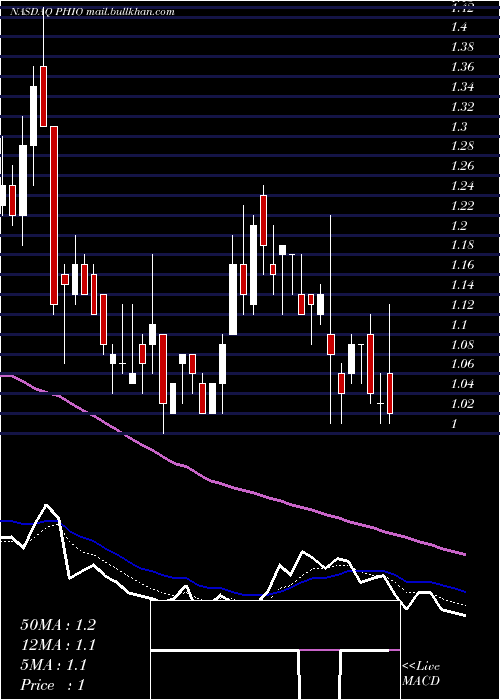Click the 1.2 price axis label
The image size is (500, 700).
(x=459, y=225)
